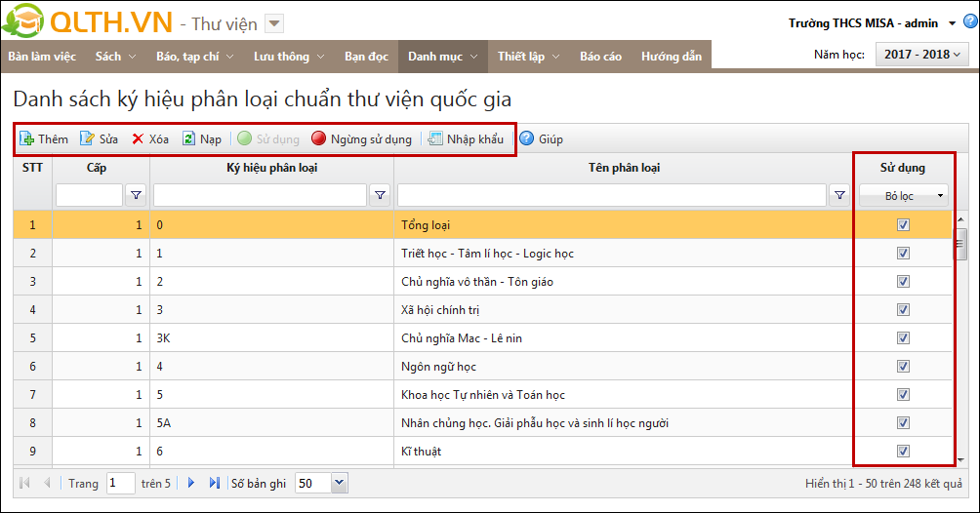The width and height of the screenshot is (980, 513).
Task: Click the blue help icon at top right
Action: pos(971,21)
